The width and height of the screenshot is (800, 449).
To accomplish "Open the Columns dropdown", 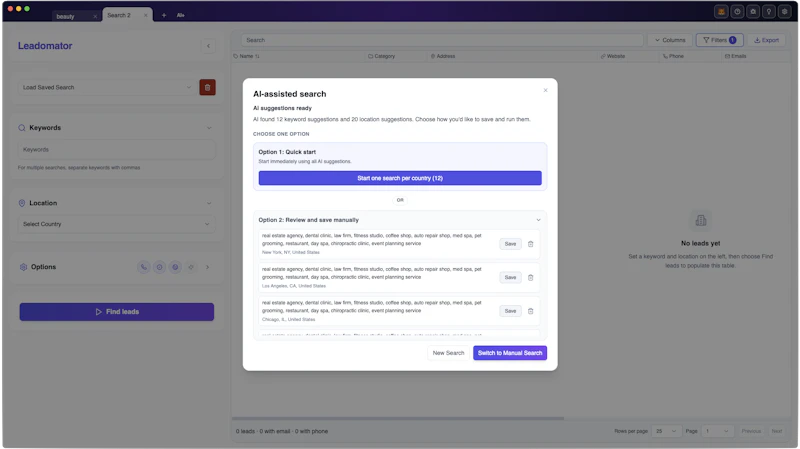I will point(670,40).
